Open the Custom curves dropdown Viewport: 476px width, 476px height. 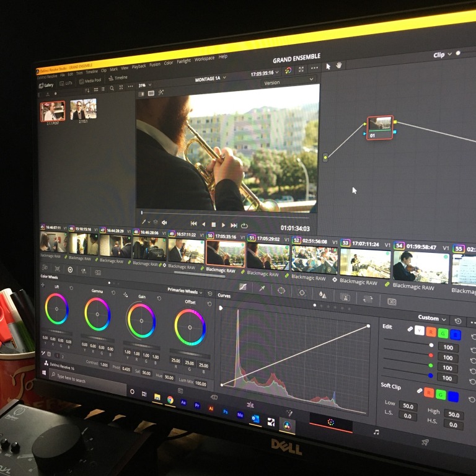(x=431, y=318)
